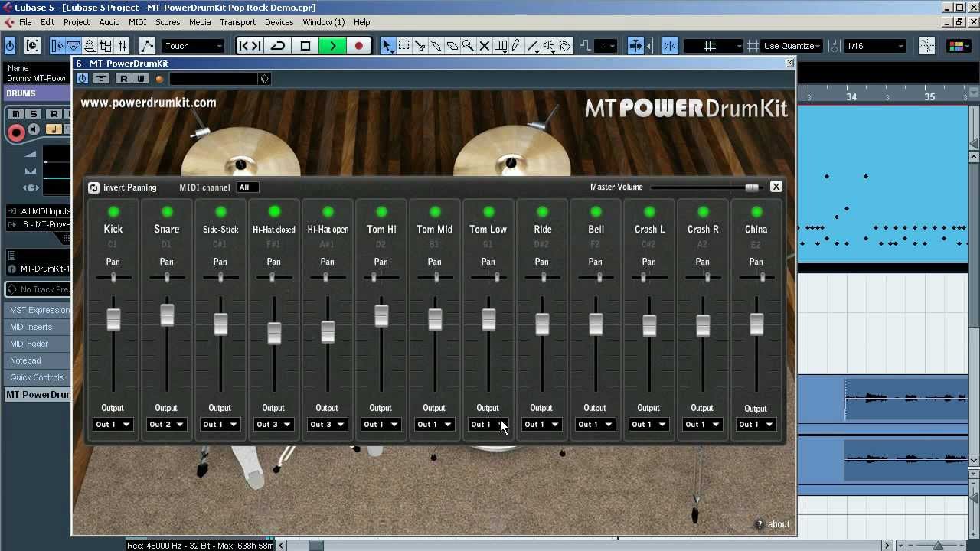
Task: Open the snap type grid dropdown
Action: (713, 46)
